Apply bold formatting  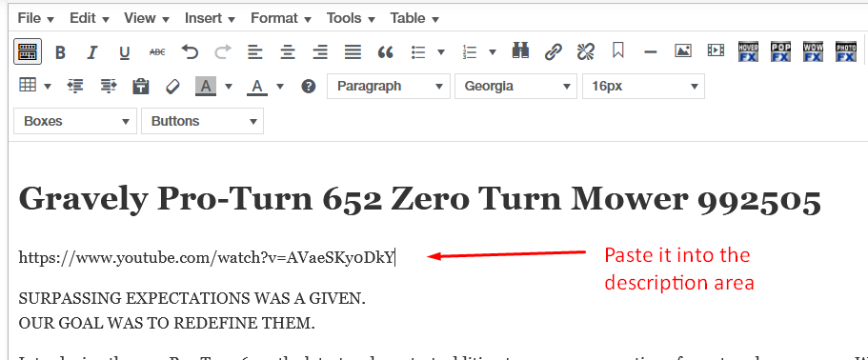pos(60,52)
